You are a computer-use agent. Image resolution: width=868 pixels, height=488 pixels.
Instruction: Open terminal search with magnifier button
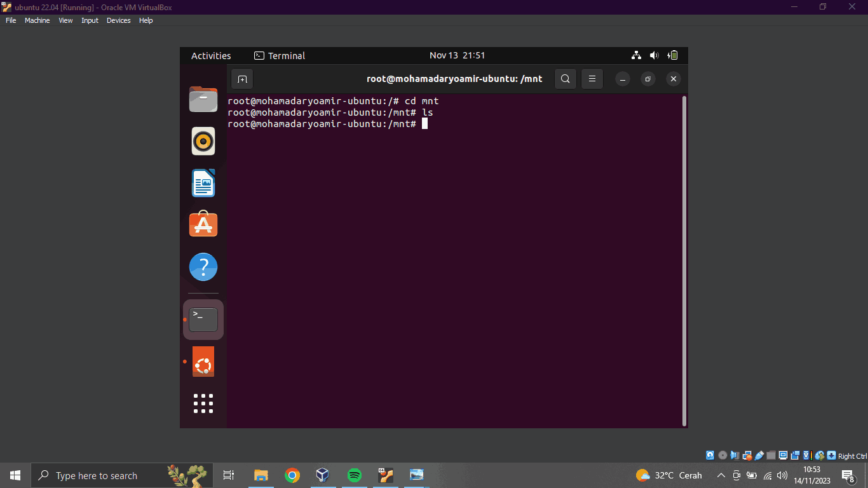coord(566,79)
